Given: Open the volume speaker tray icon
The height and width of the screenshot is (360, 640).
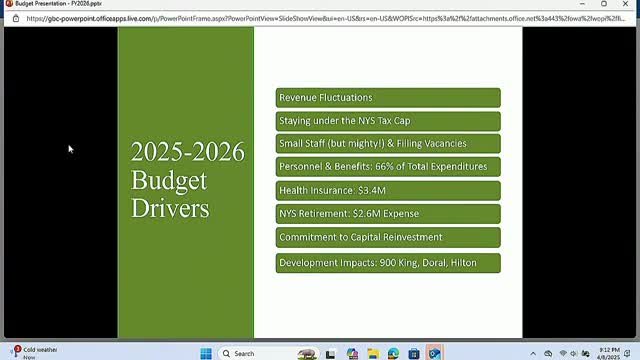Looking at the screenshot, I should [573, 353].
